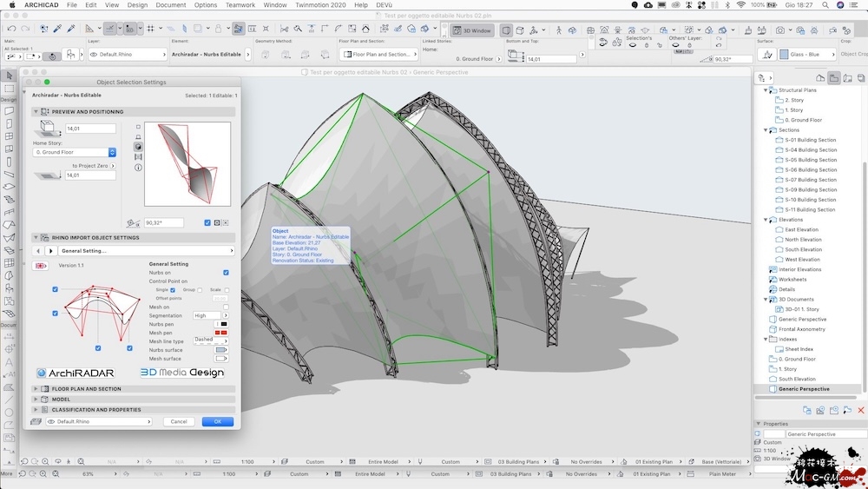Uncheck the Single control point checkbox
This screenshot has height=489, width=868.
[x=173, y=290]
